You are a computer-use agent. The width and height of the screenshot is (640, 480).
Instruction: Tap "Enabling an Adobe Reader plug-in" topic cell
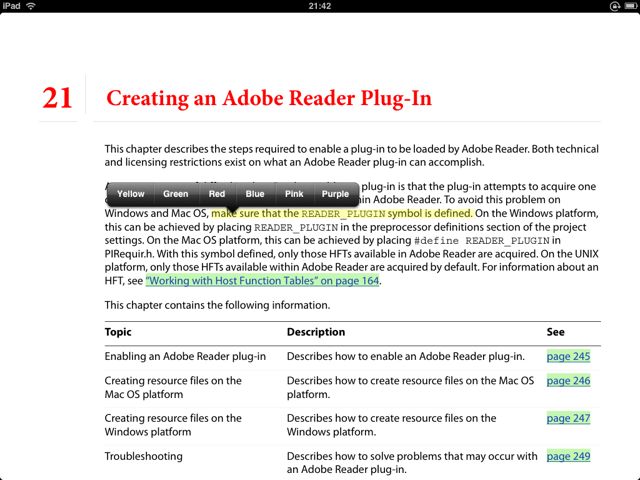(x=185, y=356)
